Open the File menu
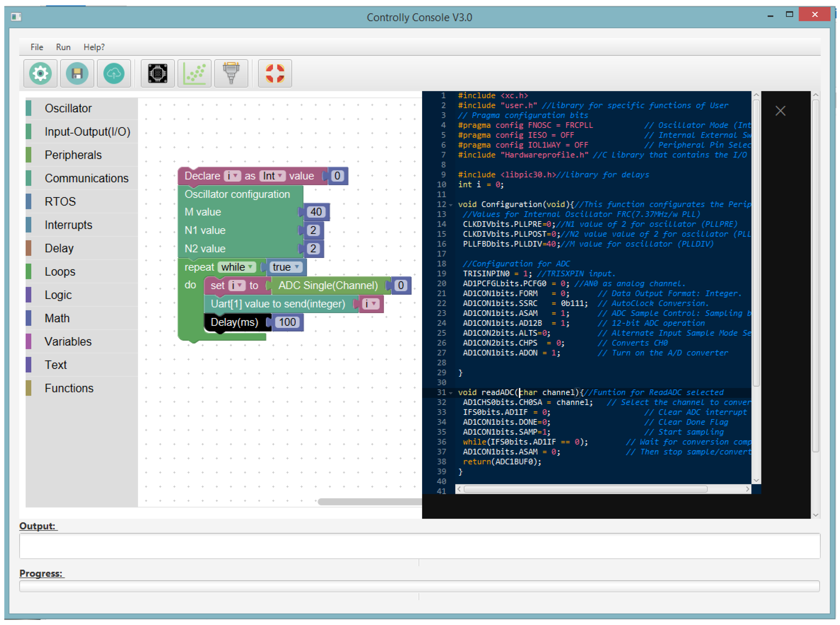 point(37,47)
